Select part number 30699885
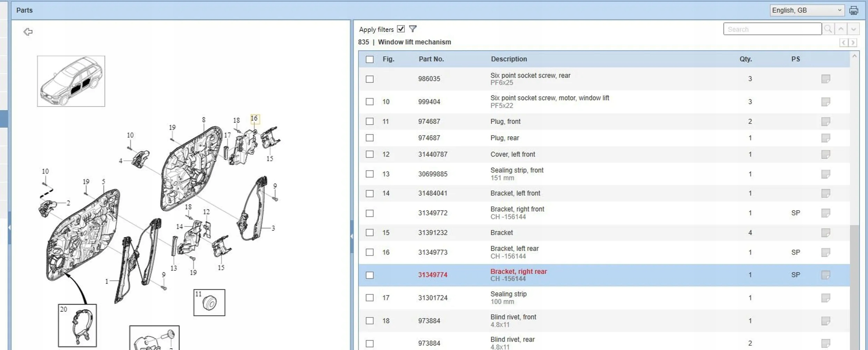This screenshot has height=350, width=868. [433, 174]
